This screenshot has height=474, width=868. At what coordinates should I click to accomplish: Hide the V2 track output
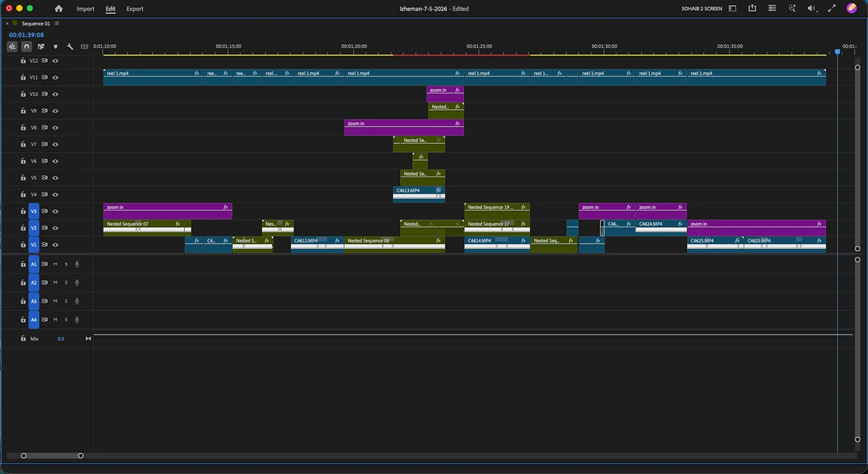point(55,228)
